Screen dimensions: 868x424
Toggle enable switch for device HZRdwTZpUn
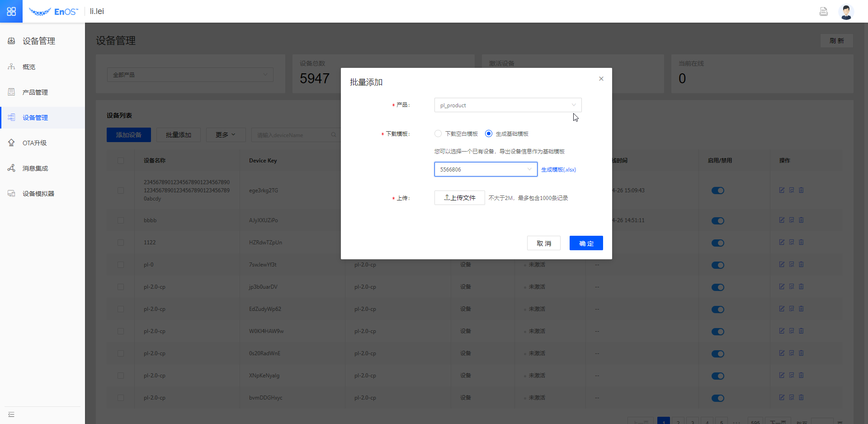(x=718, y=243)
